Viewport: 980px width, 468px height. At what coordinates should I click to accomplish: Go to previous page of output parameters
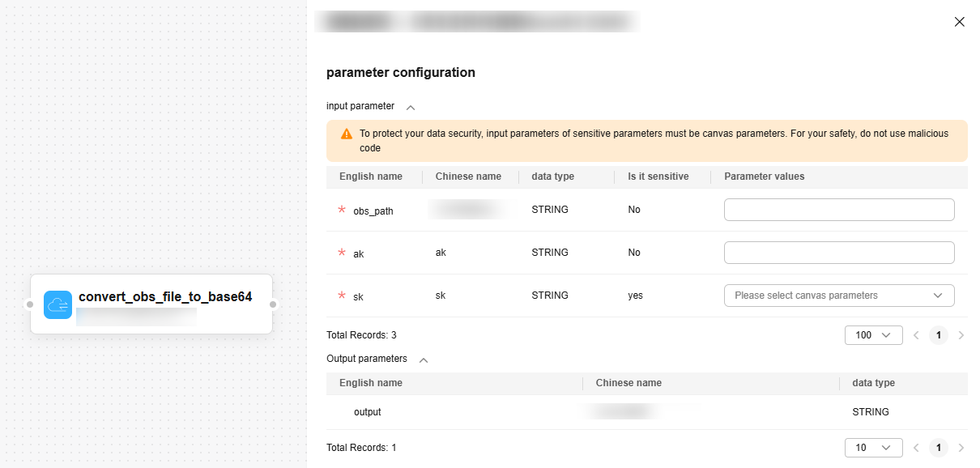point(916,448)
